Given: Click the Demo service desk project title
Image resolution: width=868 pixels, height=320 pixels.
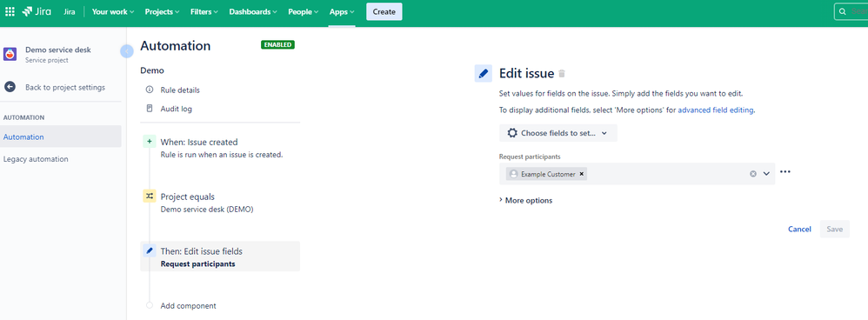Looking at the screenshot, I should 58,50.
